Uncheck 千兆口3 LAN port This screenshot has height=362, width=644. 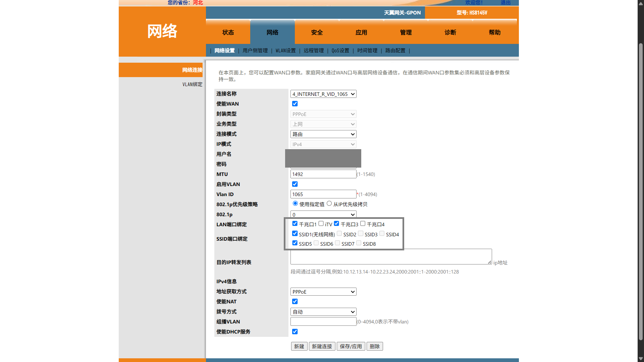coord(336,224)
